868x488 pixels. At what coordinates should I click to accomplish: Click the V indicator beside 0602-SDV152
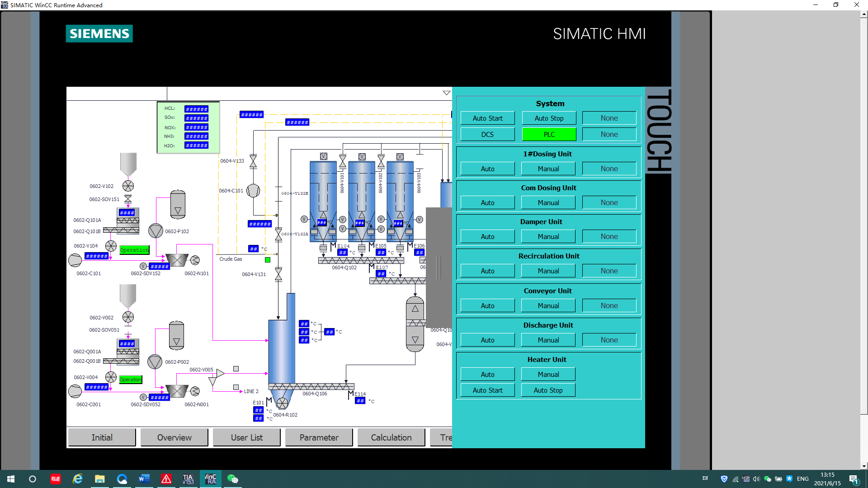point(143,266)
